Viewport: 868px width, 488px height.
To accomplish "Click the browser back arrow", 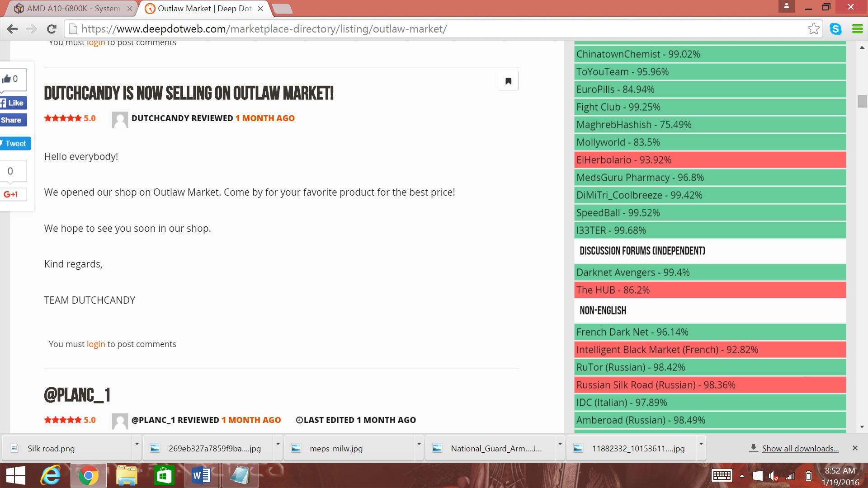I will point(12,29).
